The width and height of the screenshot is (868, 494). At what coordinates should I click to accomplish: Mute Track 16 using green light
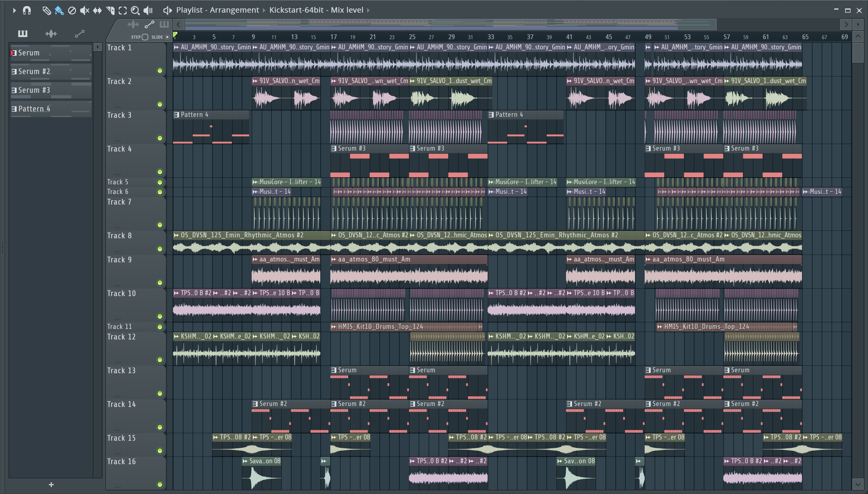[x=159, y=484]
